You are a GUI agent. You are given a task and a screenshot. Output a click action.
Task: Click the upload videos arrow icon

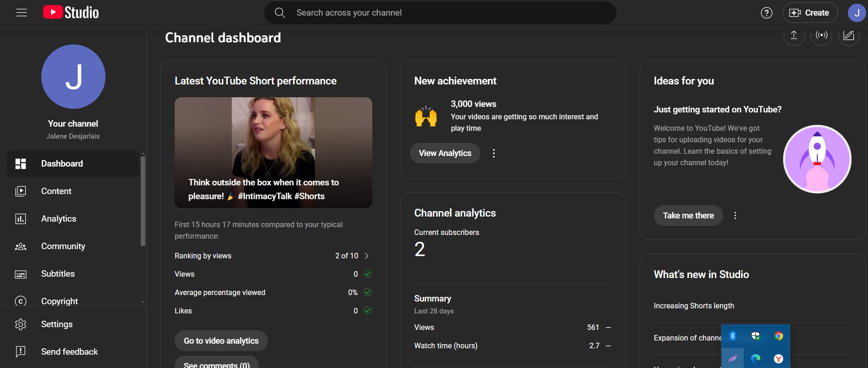click(x=794, y=35)
